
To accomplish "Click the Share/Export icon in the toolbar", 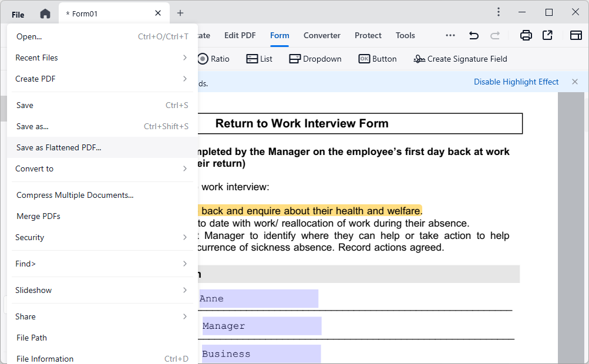I will [547, 35].
